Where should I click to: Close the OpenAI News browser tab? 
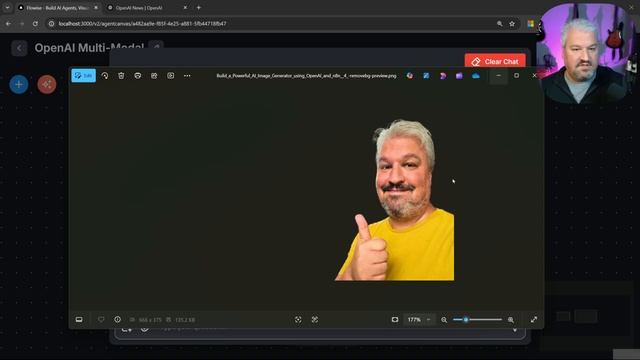185,8
